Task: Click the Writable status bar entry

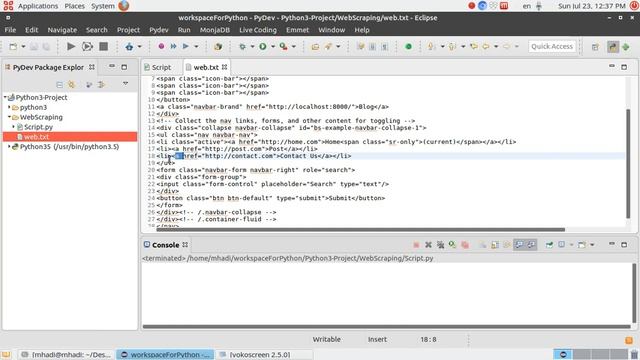Action: [x=327, y=339]
